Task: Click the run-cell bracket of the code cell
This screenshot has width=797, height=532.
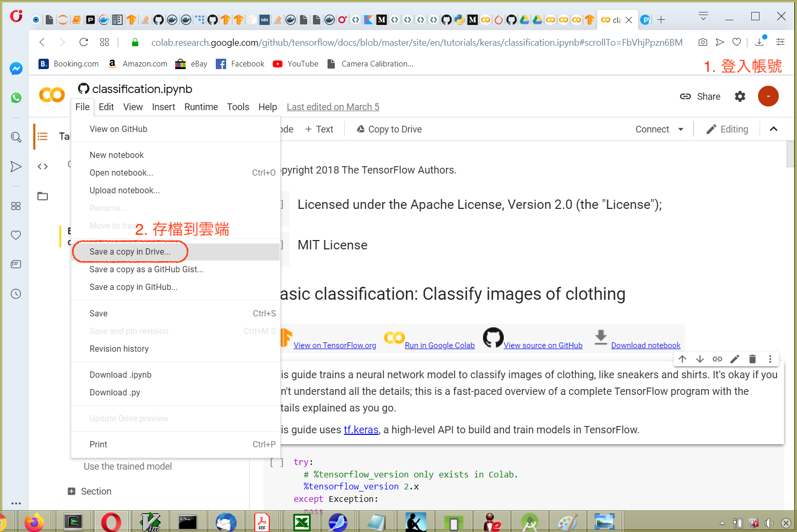Action: point(277,462)
